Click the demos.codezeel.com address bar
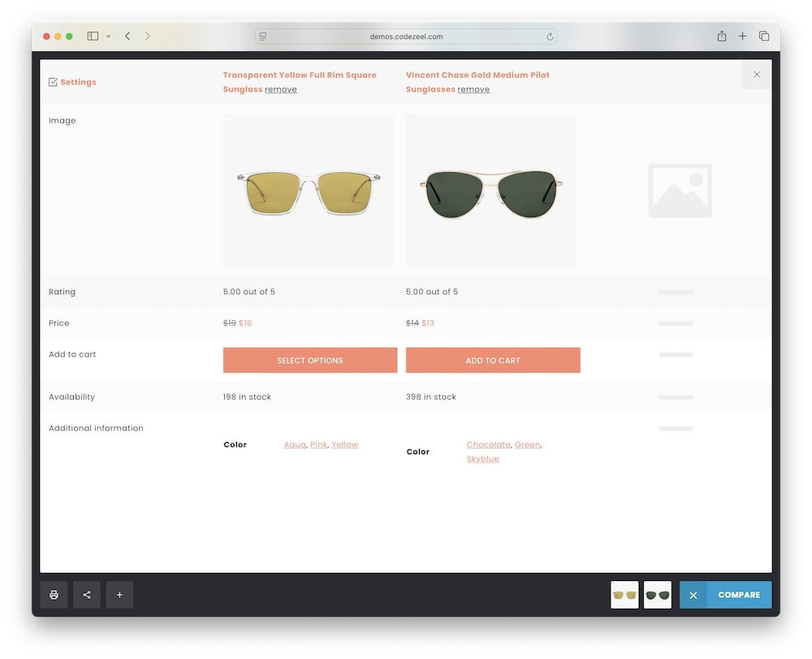Viewport: 812px width, 659px height. (406, 37)
